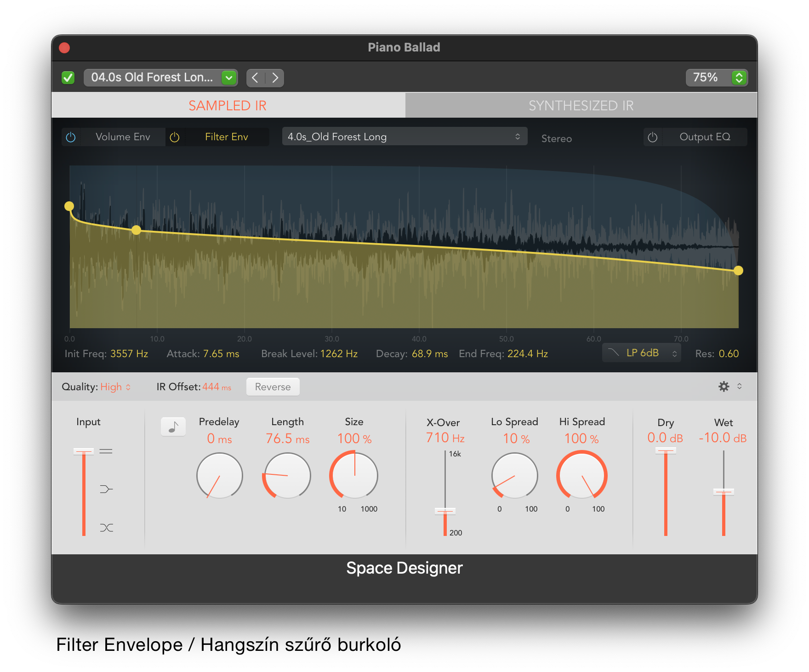Toggle the Volume Env power icon
The height and width of the screenshot is (672, 809).
pos(70,137)
